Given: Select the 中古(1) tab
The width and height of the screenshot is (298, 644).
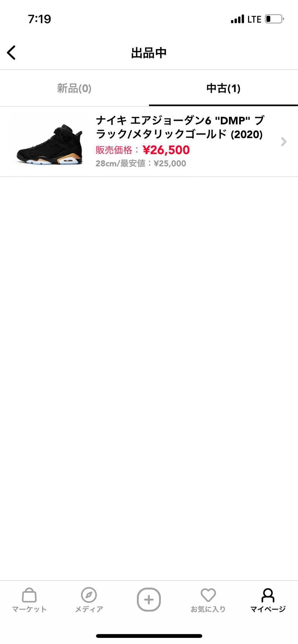Looking at the screenshot, I should point(223,88).
